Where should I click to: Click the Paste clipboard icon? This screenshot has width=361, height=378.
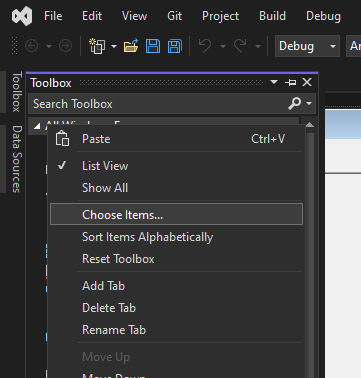click(62, 139)
